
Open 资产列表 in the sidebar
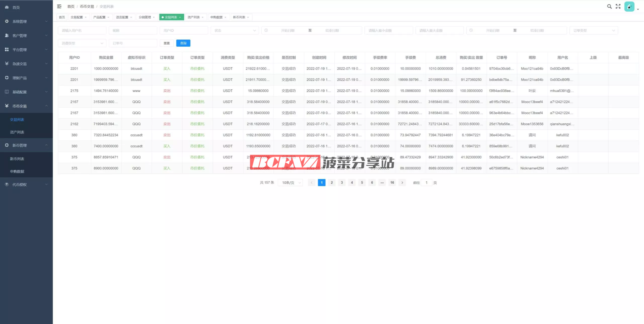coord(17,132)
